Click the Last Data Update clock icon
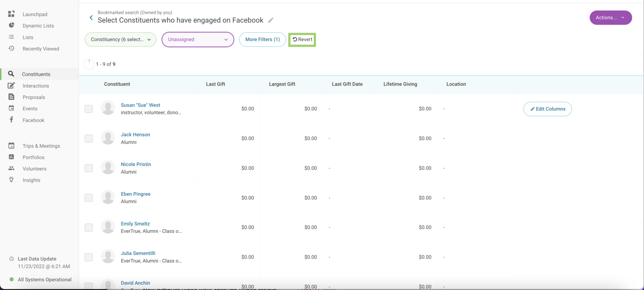 click(x=12, y=259)
